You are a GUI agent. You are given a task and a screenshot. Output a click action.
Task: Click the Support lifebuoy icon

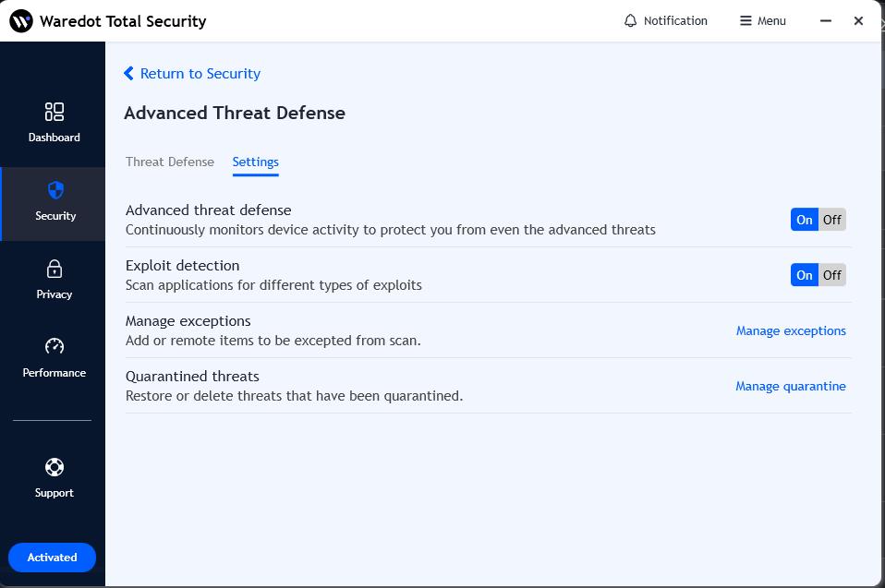click(x=55, y=467)
